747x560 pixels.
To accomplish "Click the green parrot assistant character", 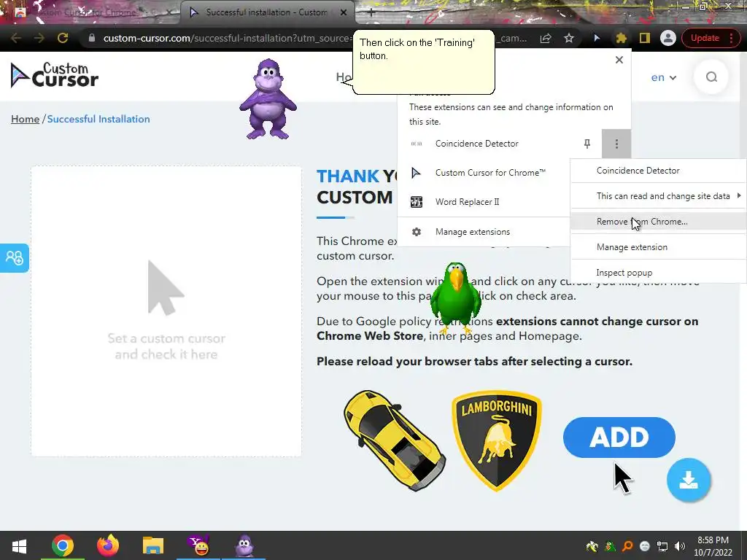I will click(455, 297).
